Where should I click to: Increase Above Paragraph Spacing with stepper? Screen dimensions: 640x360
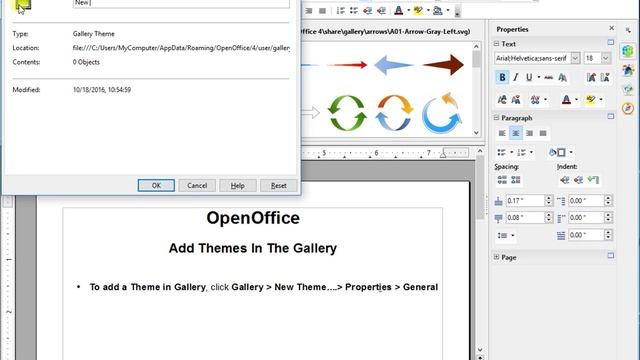click(549, 198)
